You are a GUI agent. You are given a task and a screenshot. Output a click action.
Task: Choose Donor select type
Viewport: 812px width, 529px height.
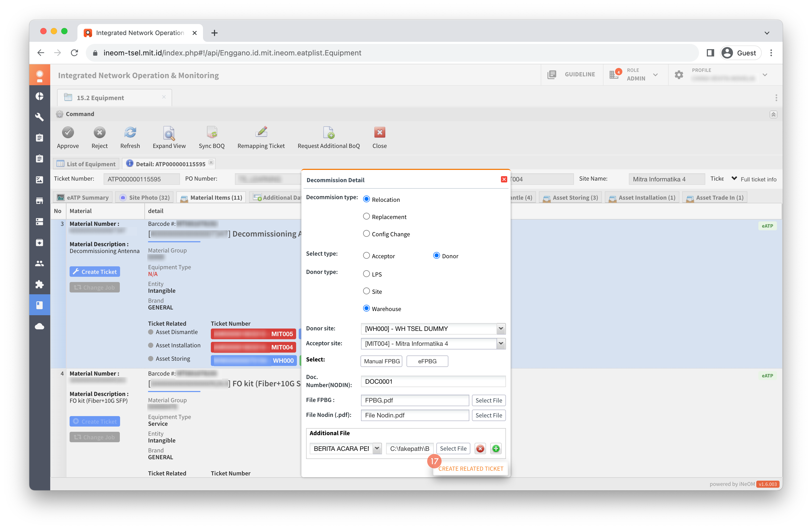click(x=436, y=256)
